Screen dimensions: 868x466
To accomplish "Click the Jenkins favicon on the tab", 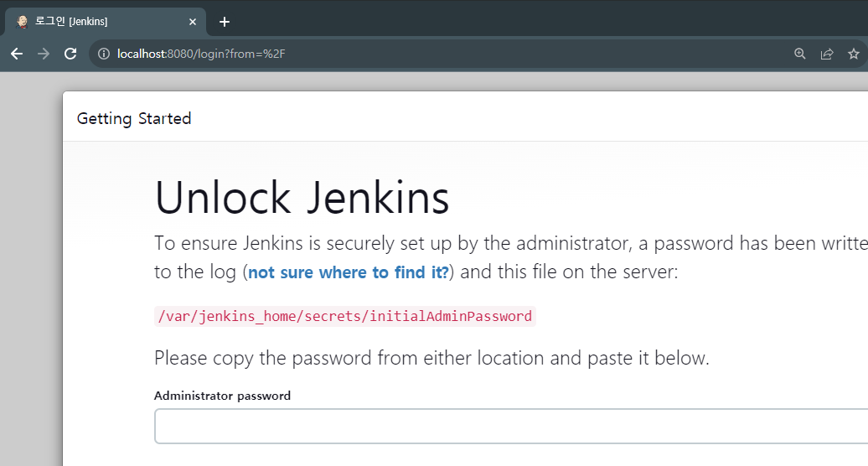I will (x=22, y=22).
